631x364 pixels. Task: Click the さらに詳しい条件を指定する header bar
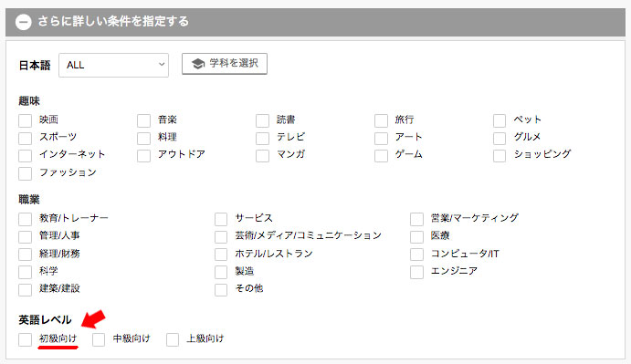[x=316, y=22]
